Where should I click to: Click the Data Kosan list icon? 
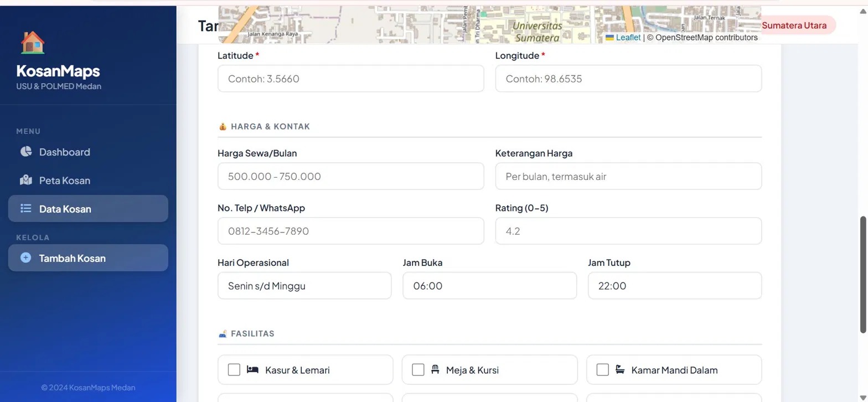26,208
